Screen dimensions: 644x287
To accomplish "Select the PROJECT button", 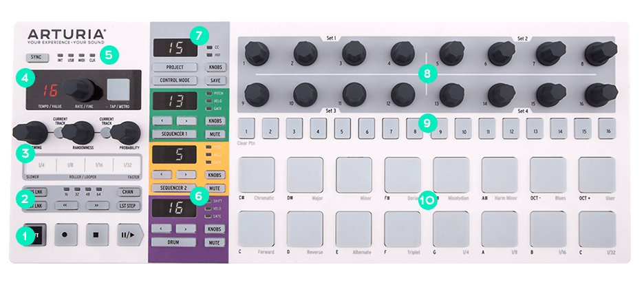I will 175,67.
